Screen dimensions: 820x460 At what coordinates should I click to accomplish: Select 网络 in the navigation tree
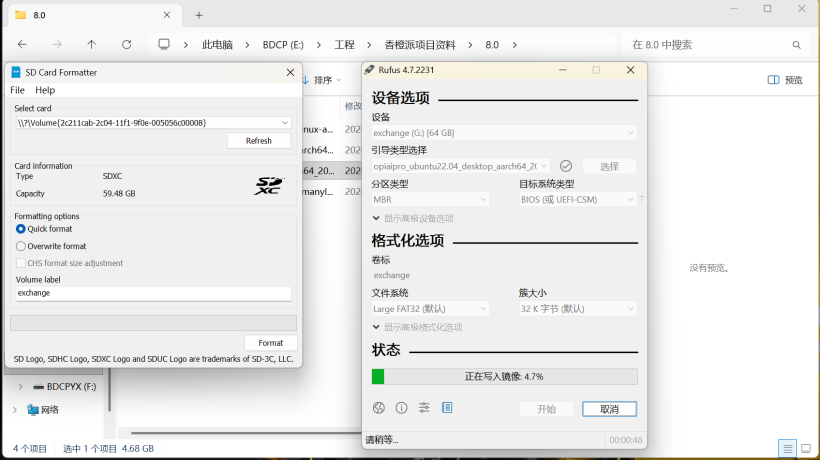(x=43, y=410)
